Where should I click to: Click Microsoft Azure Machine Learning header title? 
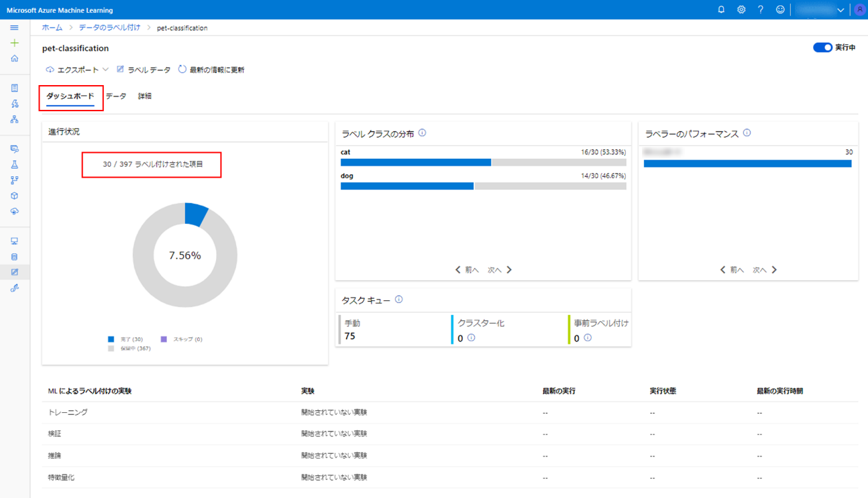click(60, 10)
